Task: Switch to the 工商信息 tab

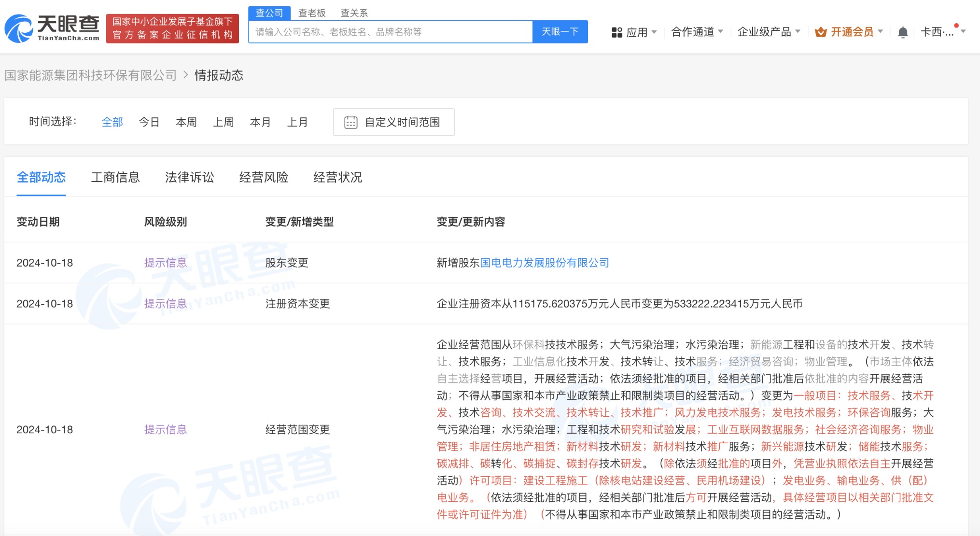Action: coord(115,178)
